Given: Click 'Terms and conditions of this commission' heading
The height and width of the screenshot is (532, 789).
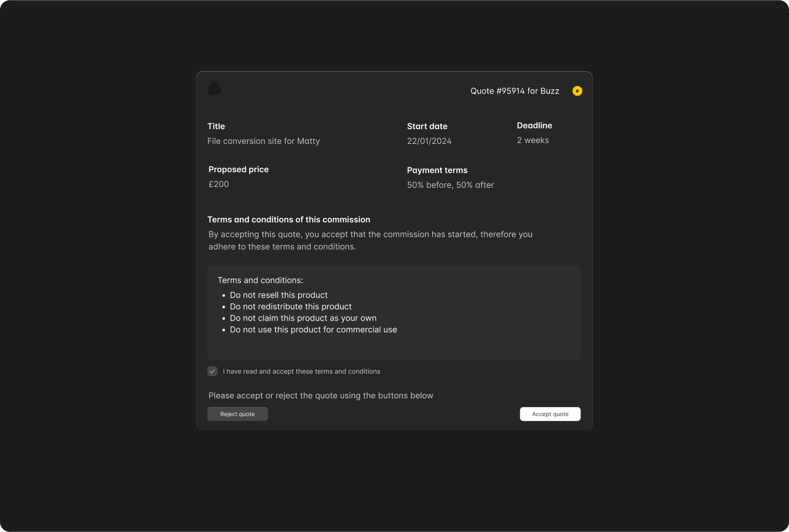Looking at the screenshot, I should click(289, 220).
